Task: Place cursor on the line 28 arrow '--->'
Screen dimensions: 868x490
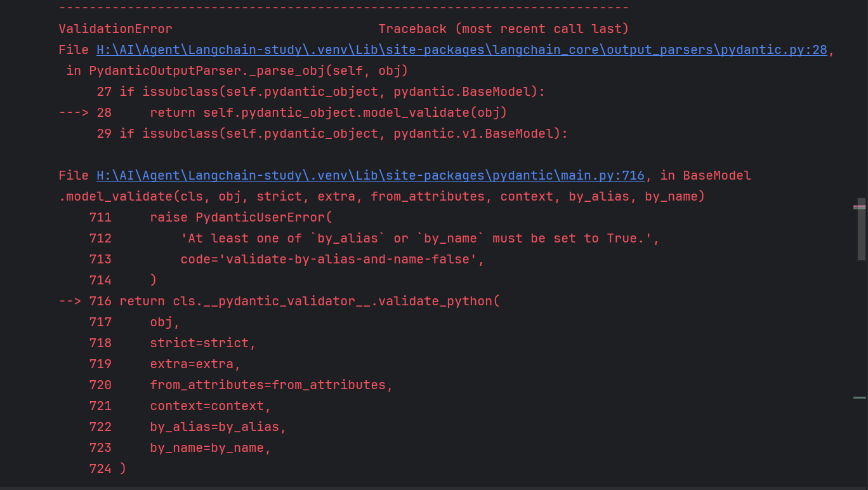Action: (x=74, y=112)
